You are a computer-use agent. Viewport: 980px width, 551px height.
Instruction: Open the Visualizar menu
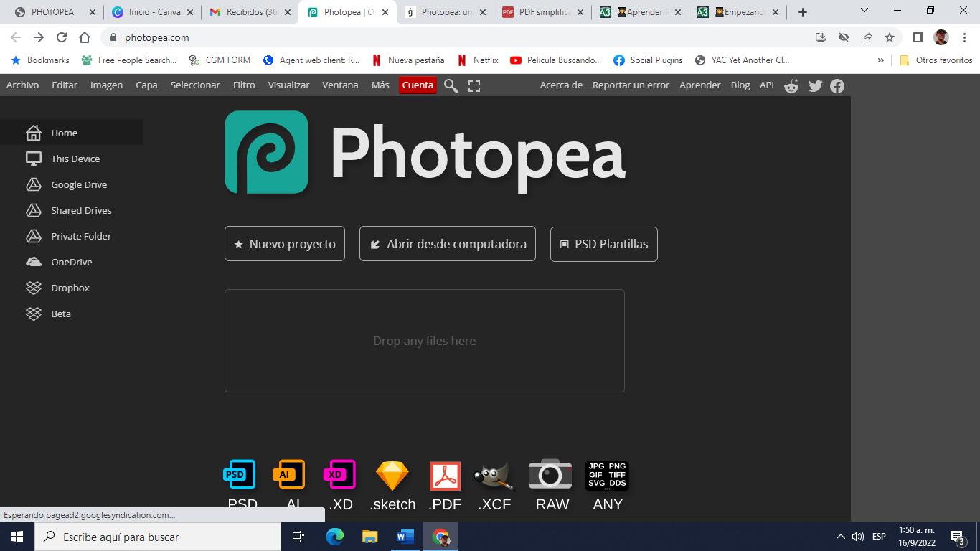[288, 85]
